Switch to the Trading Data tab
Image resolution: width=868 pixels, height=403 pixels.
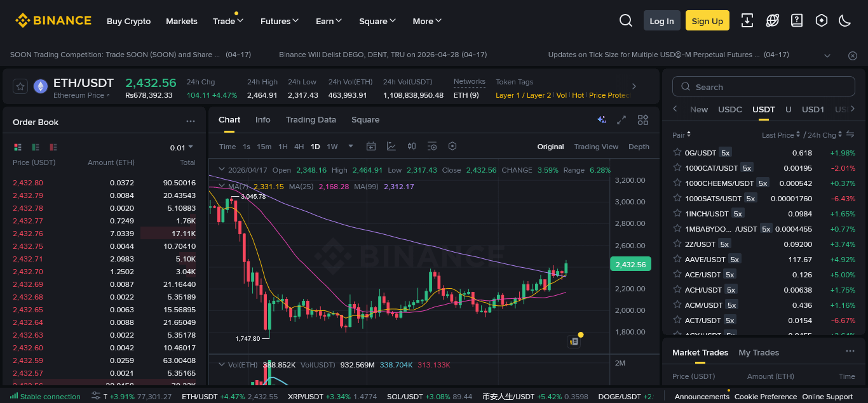coord(311,119)
